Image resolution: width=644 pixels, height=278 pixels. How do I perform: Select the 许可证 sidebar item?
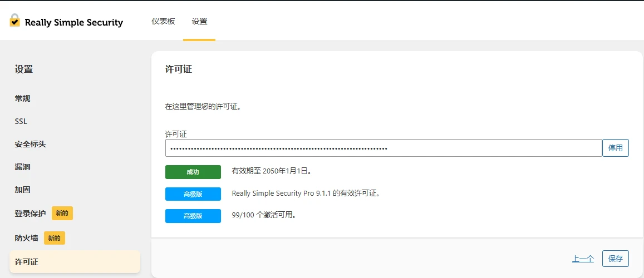click(75, 262)
